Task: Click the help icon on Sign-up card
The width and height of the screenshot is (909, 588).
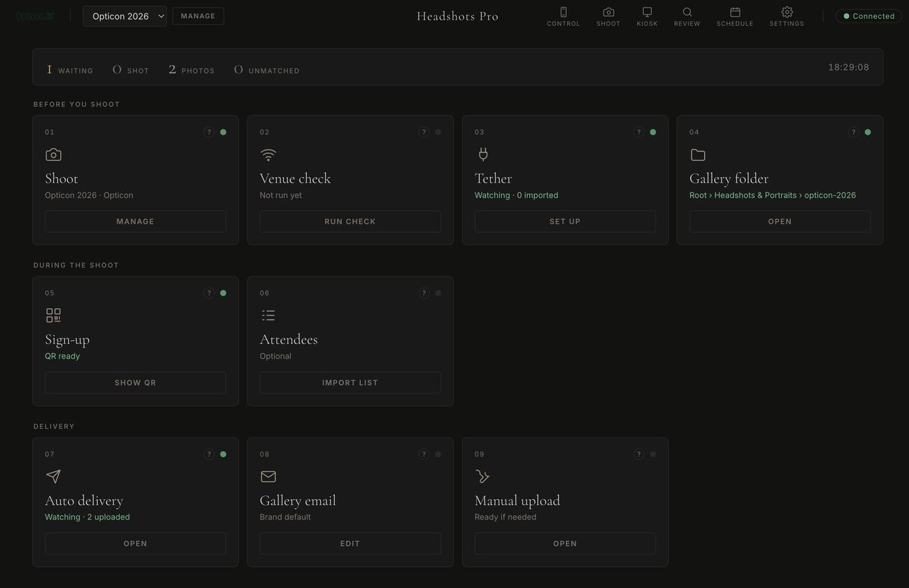Action: 209,293
